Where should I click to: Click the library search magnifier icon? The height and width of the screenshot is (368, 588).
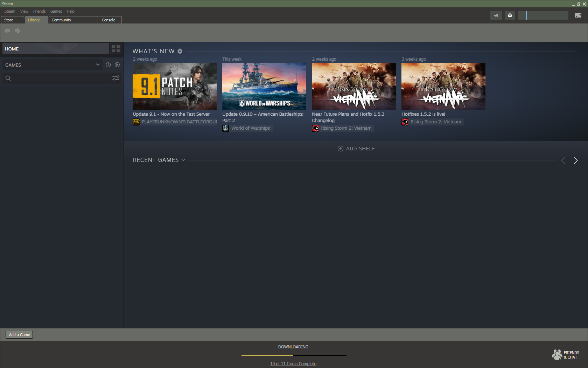(x=8, y=79)
